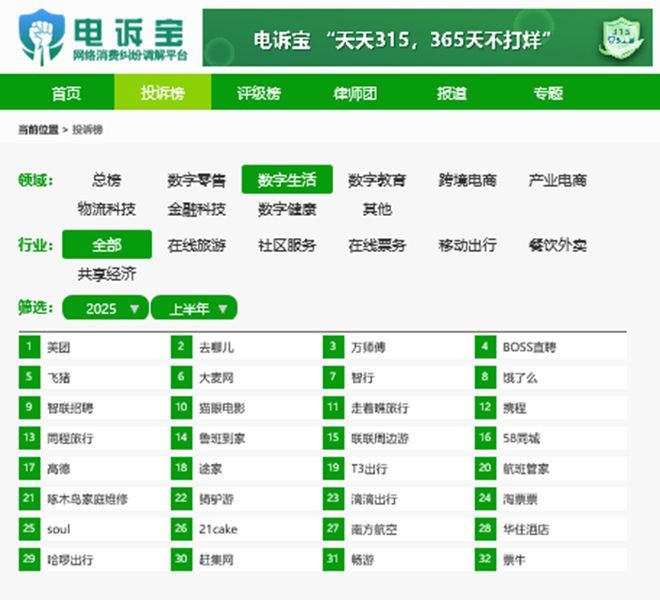Click the 电诉宝 shield fist logo
Viewport: 660px width, 600px height.
point(42,37)
